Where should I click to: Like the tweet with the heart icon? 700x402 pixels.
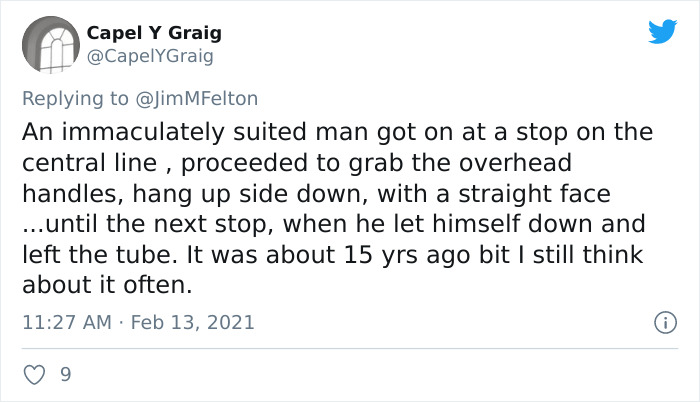(34, 375)
